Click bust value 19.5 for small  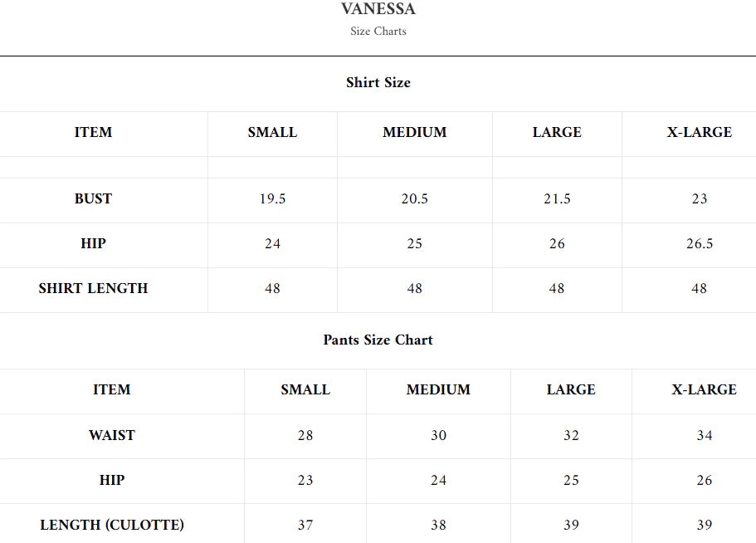pos(272,198)
